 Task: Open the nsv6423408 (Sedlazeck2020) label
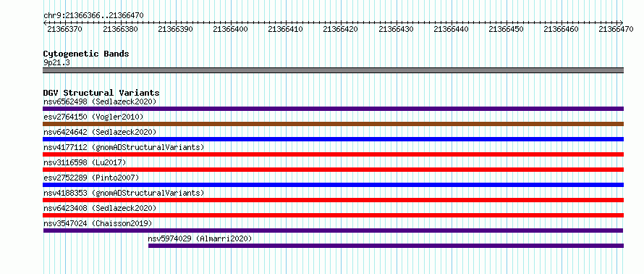[x=100, y=208]
